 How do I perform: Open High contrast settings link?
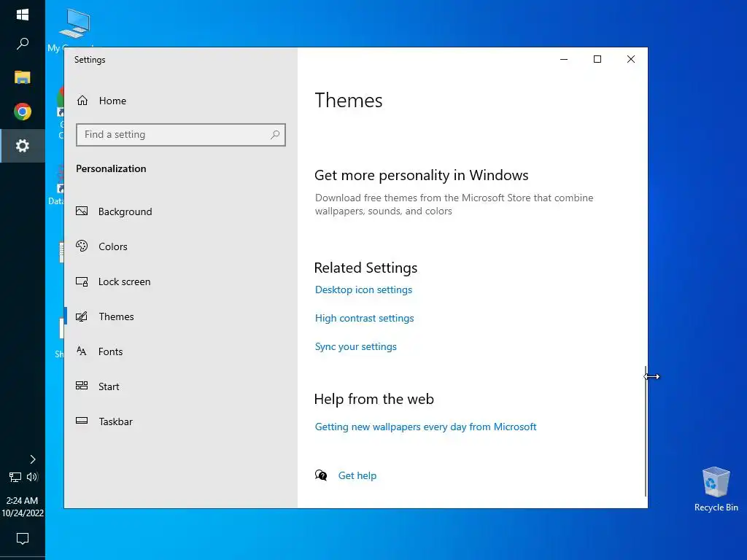(x=365, y=319)
